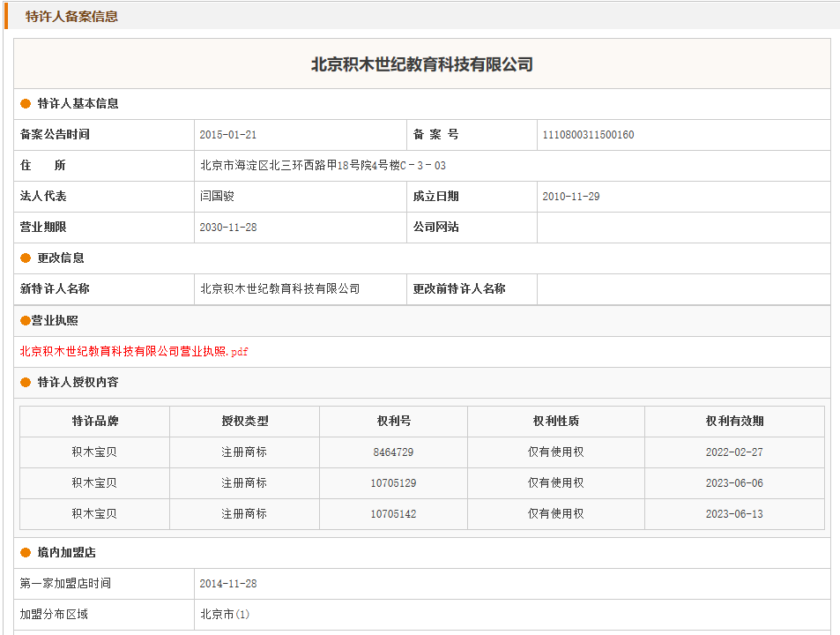Click the orange bullet next to 营业执照
Image resolution: width=840 pixels, height=635 pixels.
[x=26, y=321]
